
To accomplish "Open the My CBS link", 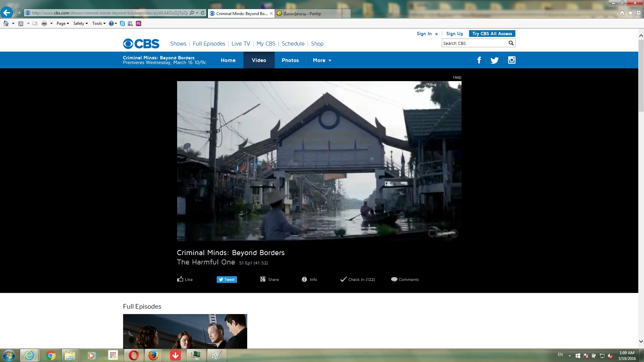I will (x=266, y=44).
